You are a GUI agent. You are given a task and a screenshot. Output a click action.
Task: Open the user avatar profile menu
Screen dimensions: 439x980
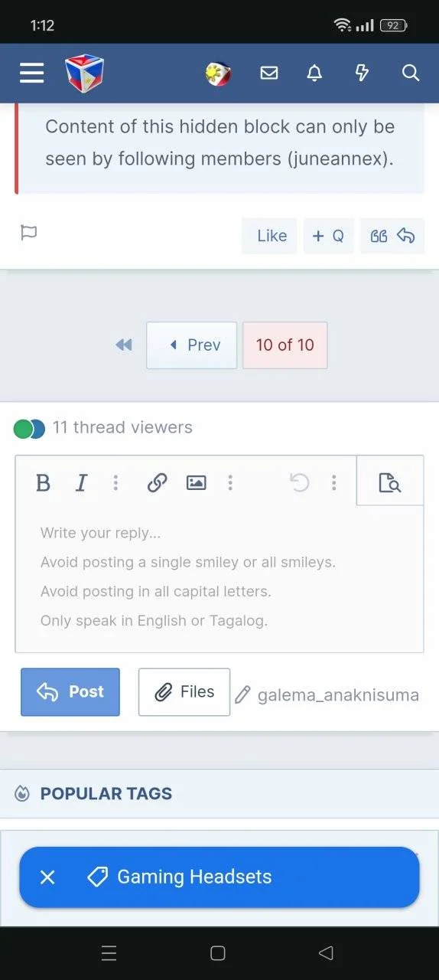219,73
